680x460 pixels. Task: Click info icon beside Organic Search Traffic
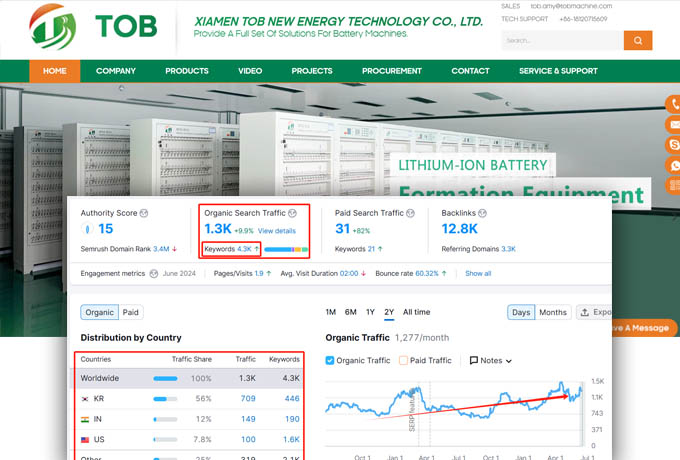292,213
